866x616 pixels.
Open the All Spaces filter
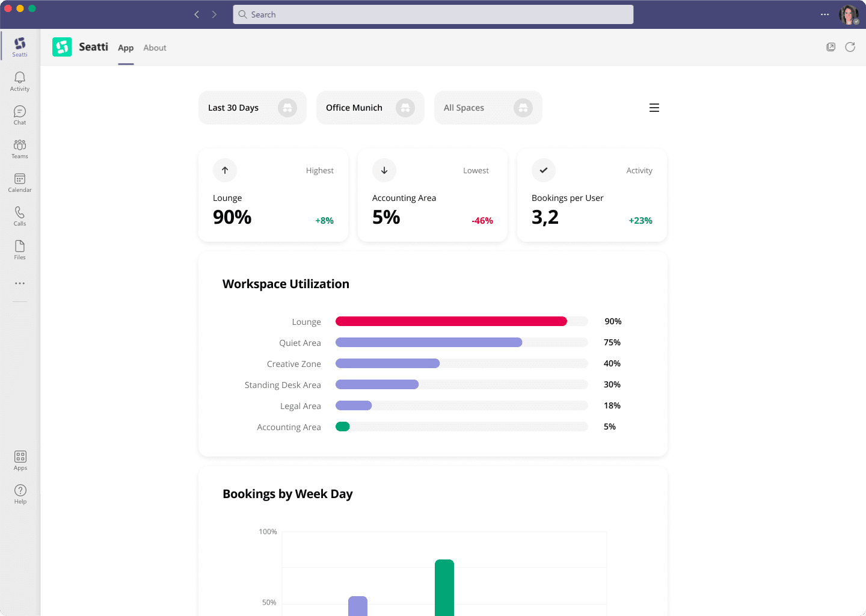coord(488,108)
